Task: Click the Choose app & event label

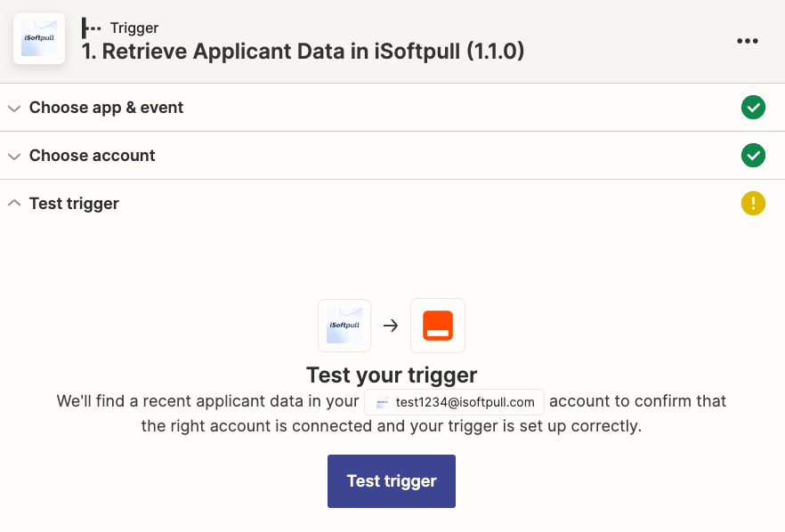Action: [x=106, y=108]
